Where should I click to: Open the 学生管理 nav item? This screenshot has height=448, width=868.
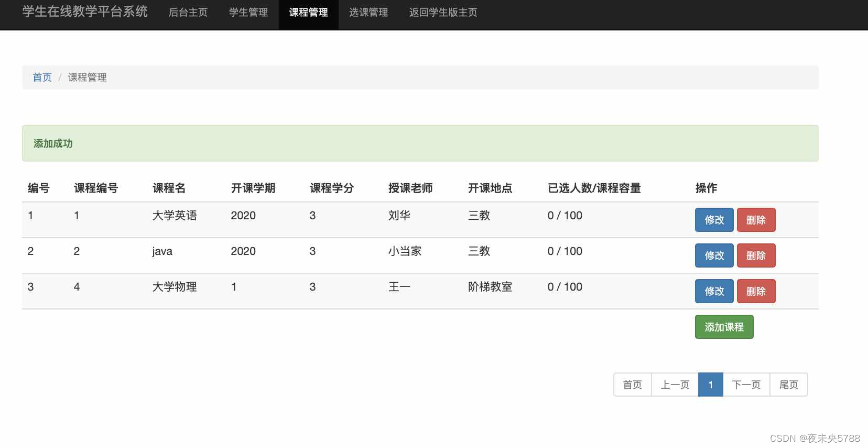click(x=248, y=12)
